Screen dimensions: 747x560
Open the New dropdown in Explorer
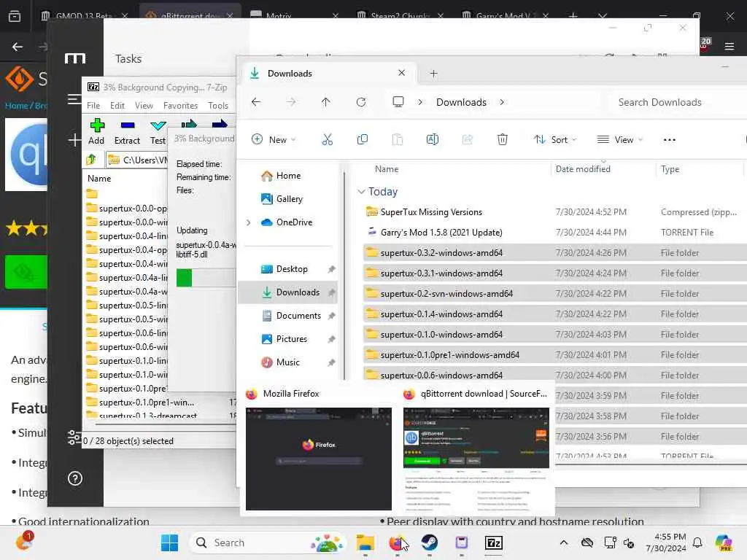pos(274,139)
